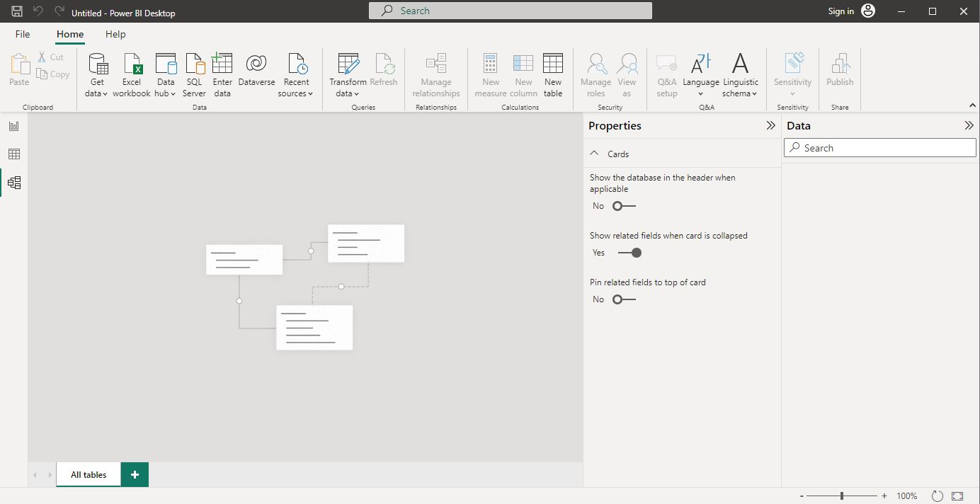Connect to Dataverse
Image resolution: width=980 pixels, height=504 pixels.
point(256,70)
